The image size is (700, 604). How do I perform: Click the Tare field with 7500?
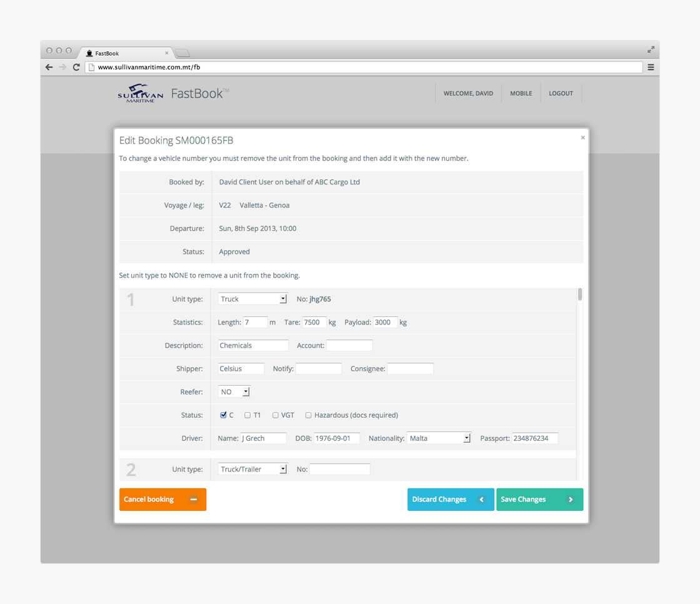click(x=314, y=322)
